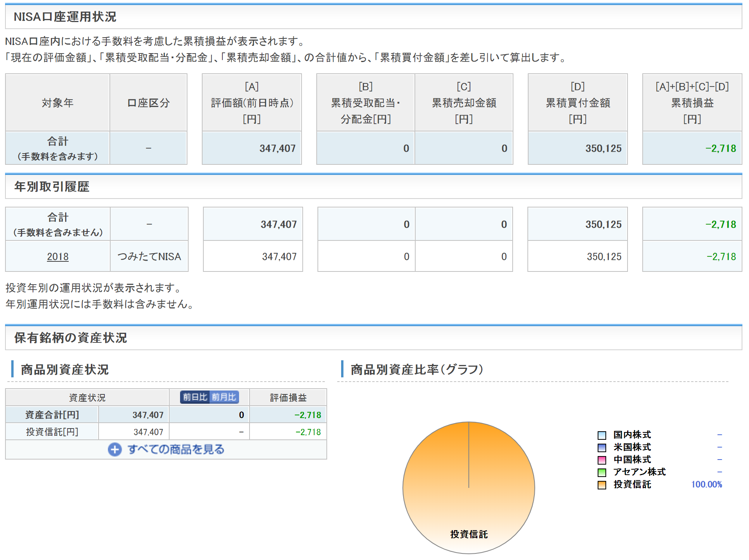Click the 資産合計[円] row label
Viewport: 749px width, 560px height.
click(52, 415)
